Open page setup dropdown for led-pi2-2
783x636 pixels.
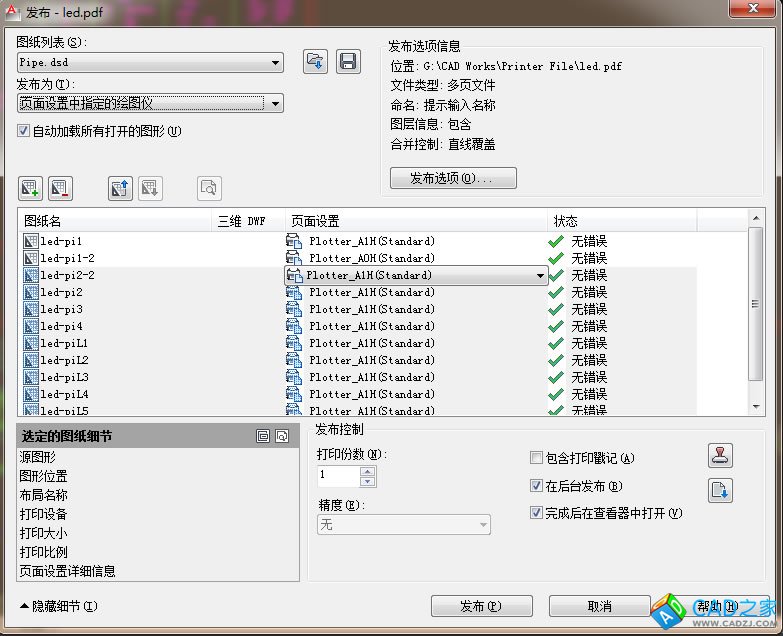coord(540,276)
